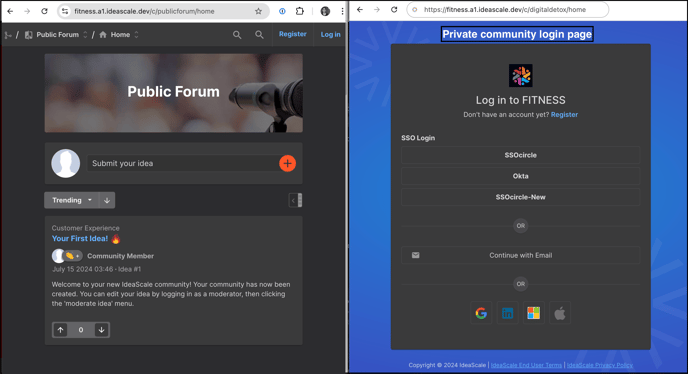Open site info icon in left address bar

click(x=65, y=11)
